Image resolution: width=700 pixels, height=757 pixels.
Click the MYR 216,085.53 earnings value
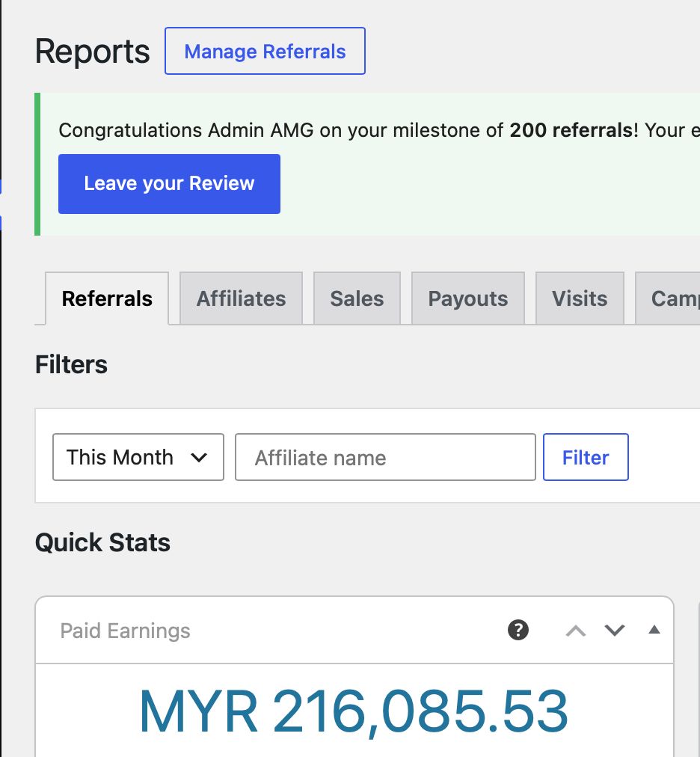pyautogui.click(x=354, y=711)
